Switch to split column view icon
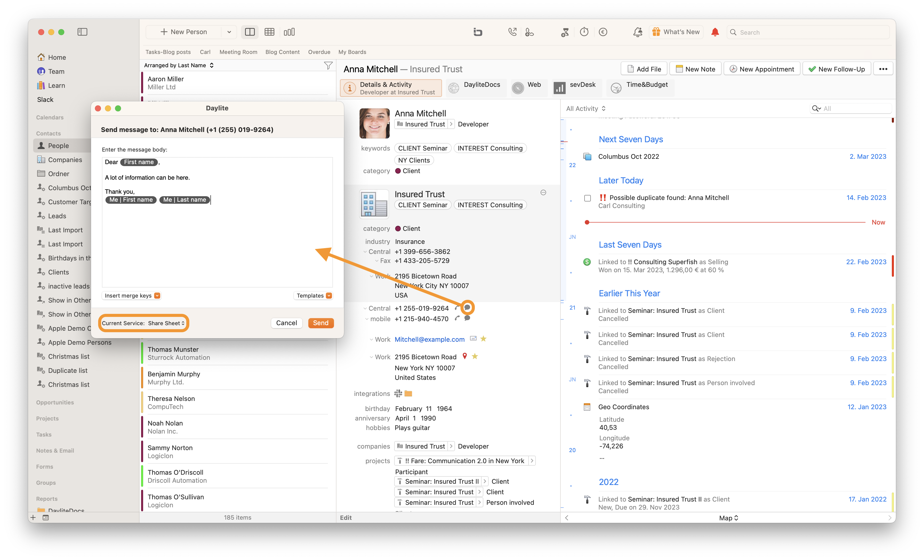The height and width of the screenshot is (560, 924). point(250,32)
